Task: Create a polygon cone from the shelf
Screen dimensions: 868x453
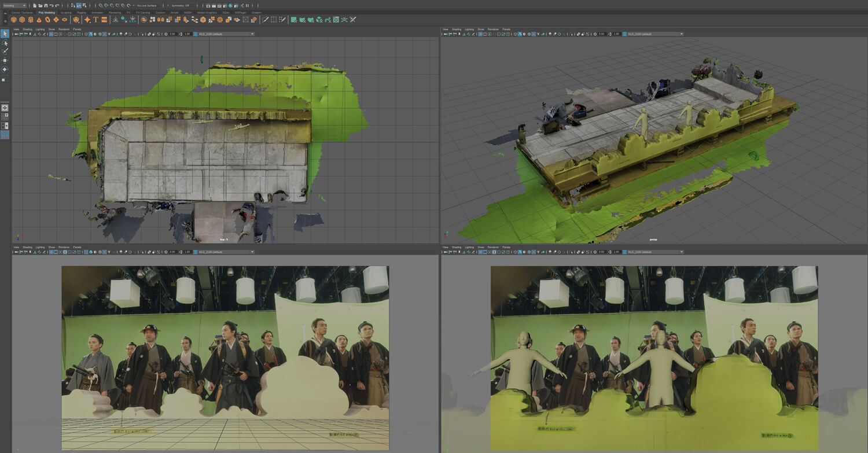Action: (x=39, y=19)
